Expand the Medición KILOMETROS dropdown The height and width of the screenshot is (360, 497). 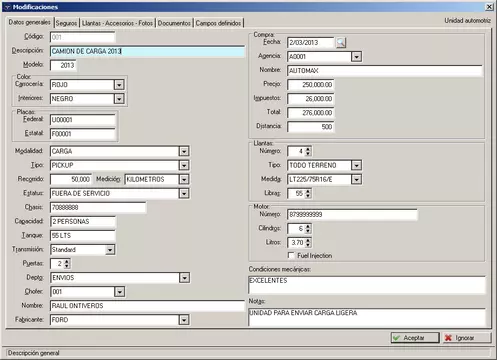pos(184,179)
